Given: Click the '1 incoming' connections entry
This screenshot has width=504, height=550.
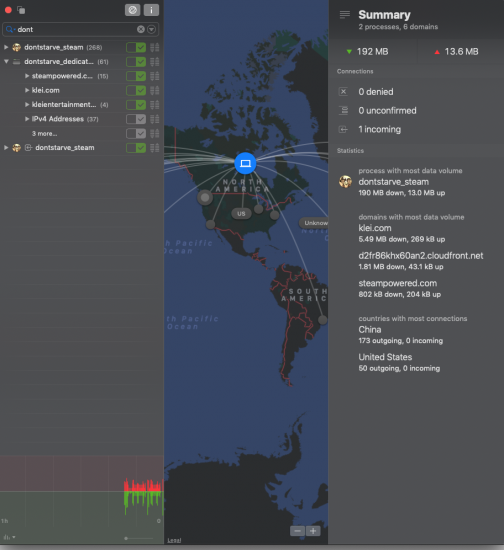Looking at the screenshot, I should point(379,129).
